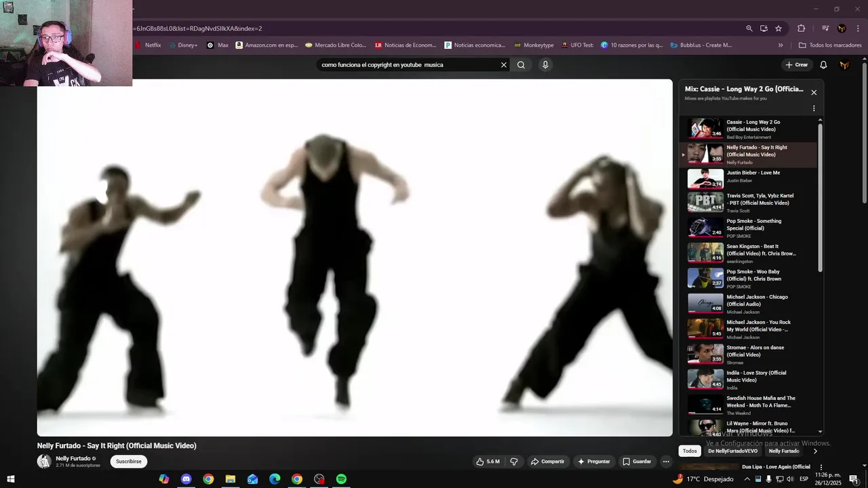Show hidden system tray icons chevron
The width and height of the screenshot is (868, 488).
pyautogui.click(x=747, y=479)
